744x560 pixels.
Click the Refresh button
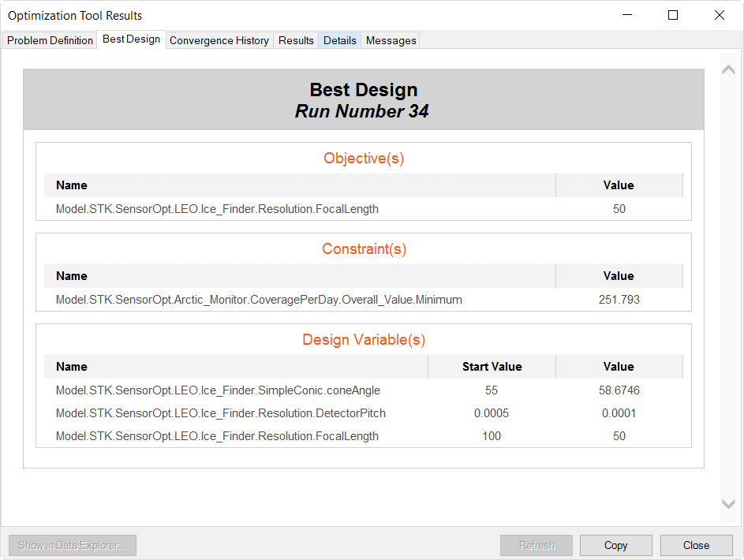537,545
